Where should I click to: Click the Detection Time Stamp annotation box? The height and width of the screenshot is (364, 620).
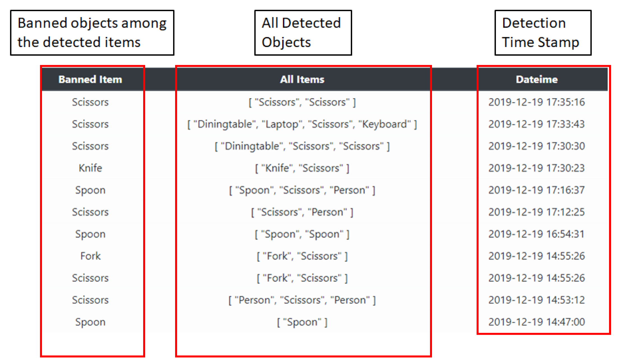543,33
